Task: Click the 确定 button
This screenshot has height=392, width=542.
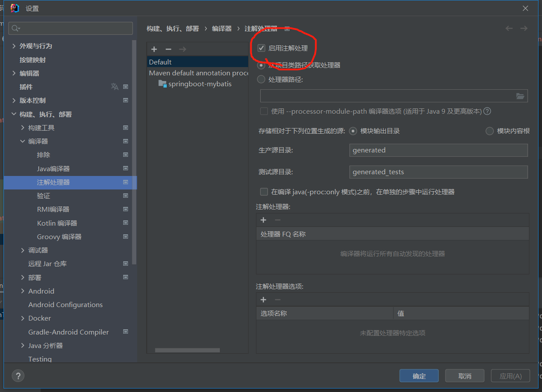Action: coord(419,375)
